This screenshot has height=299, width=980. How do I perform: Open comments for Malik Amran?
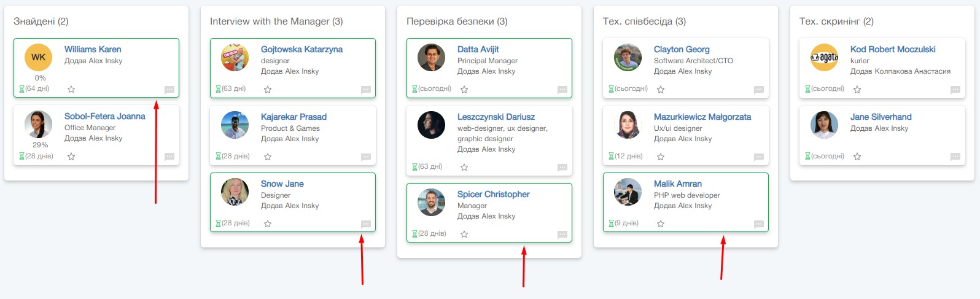[759, 224]
